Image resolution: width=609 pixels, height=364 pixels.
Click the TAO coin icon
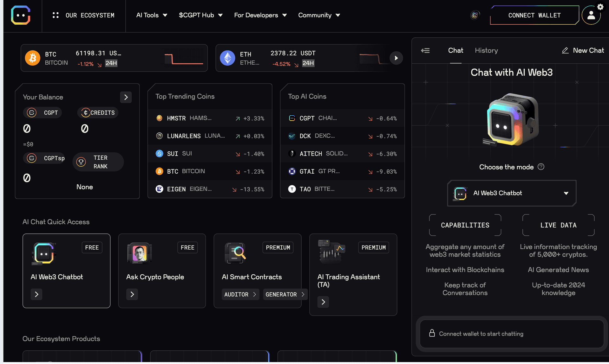292,189
